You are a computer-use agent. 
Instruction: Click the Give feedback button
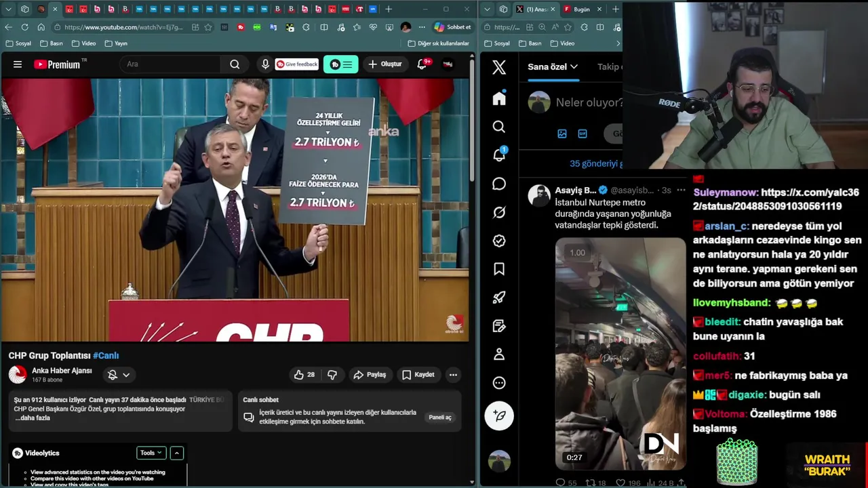pos(297,64)
